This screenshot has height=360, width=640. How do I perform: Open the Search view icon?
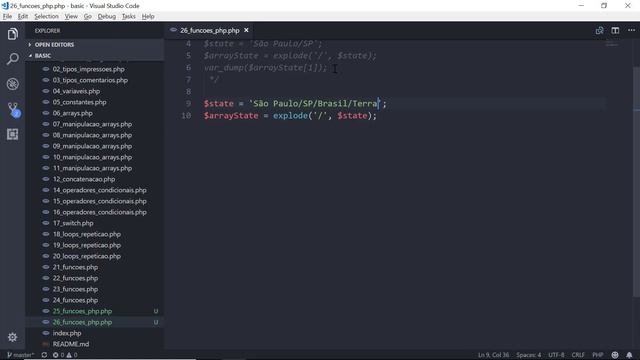13,59
